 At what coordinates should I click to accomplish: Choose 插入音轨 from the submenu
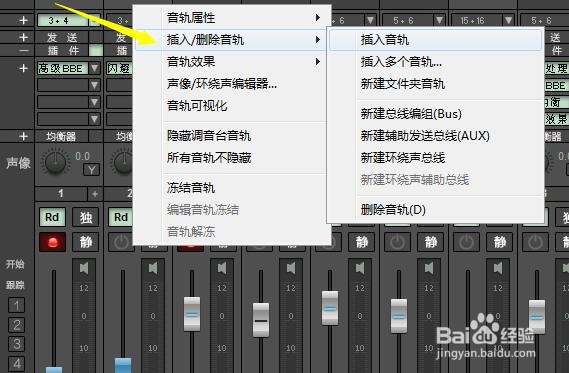click(x=435, y=40)
